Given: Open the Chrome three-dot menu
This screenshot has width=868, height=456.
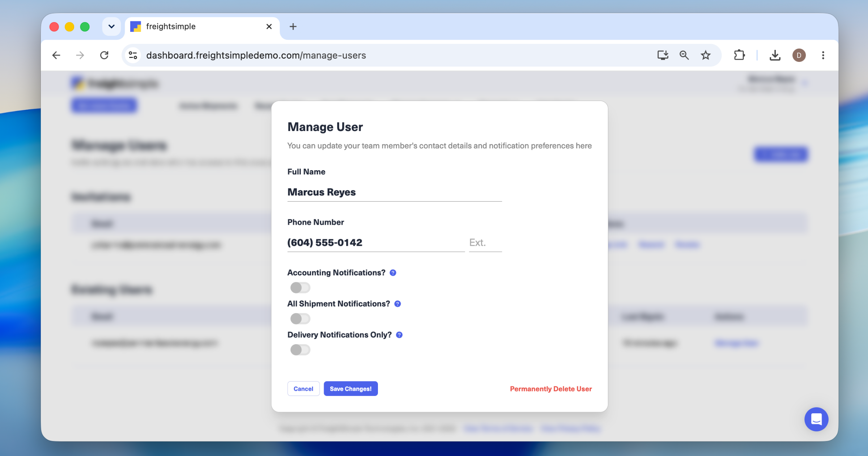Looking at the screenshot, I should coord(823,55).
